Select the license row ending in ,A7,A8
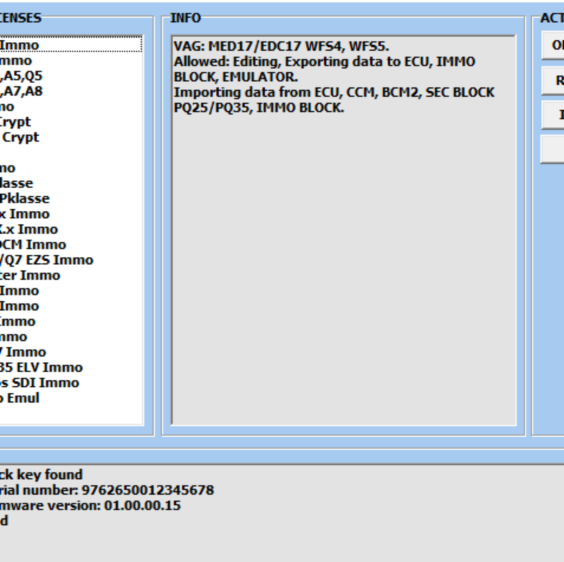This screenshot has width=564, height=562. point(71,91)
